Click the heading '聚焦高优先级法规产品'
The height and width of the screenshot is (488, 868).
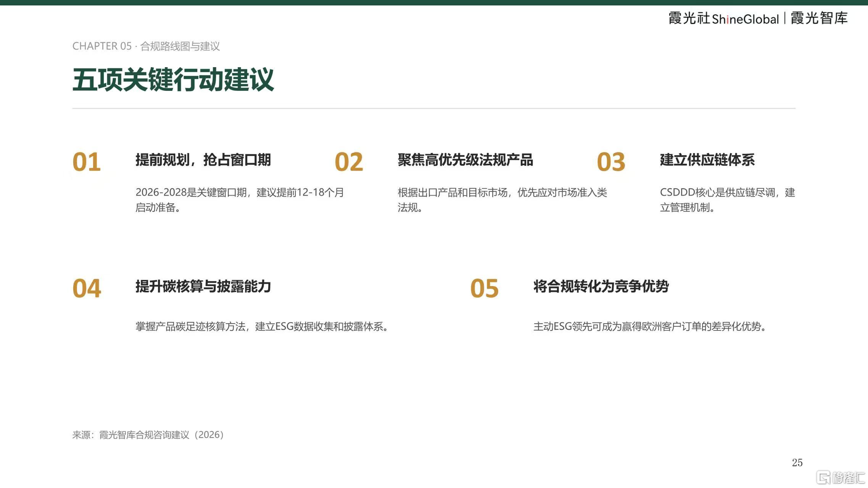[x=465, y=159]
